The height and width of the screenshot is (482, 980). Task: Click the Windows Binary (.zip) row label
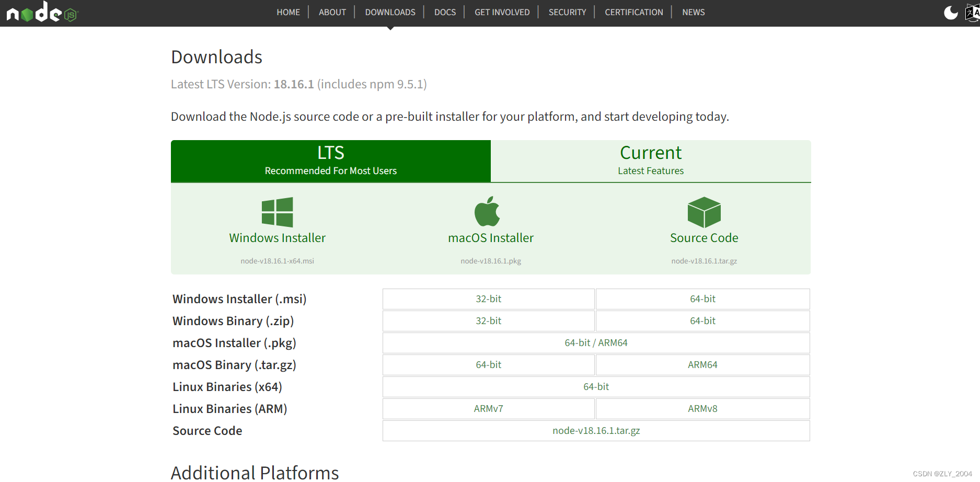point(233,321)
